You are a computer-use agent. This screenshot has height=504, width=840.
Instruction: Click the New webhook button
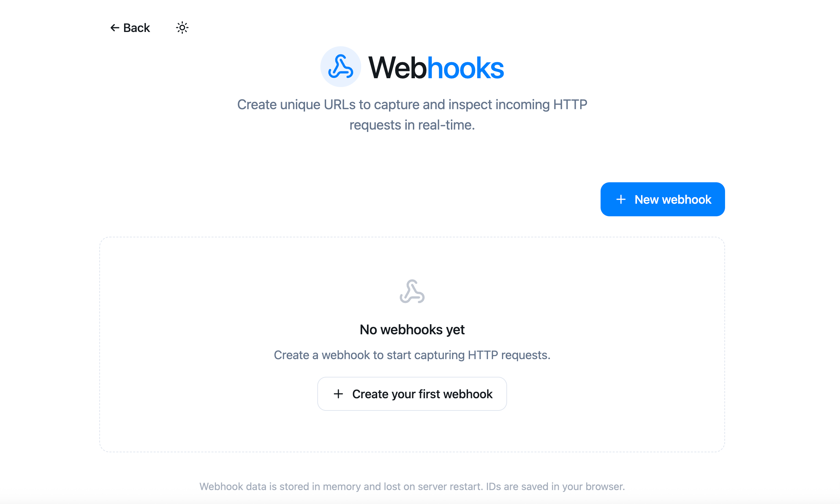pos(662,199)
